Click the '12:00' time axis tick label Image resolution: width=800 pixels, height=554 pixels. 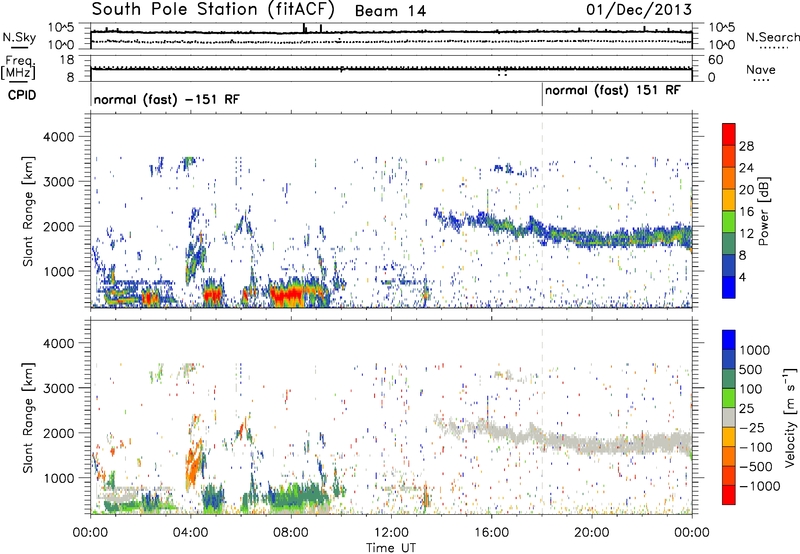391,533
